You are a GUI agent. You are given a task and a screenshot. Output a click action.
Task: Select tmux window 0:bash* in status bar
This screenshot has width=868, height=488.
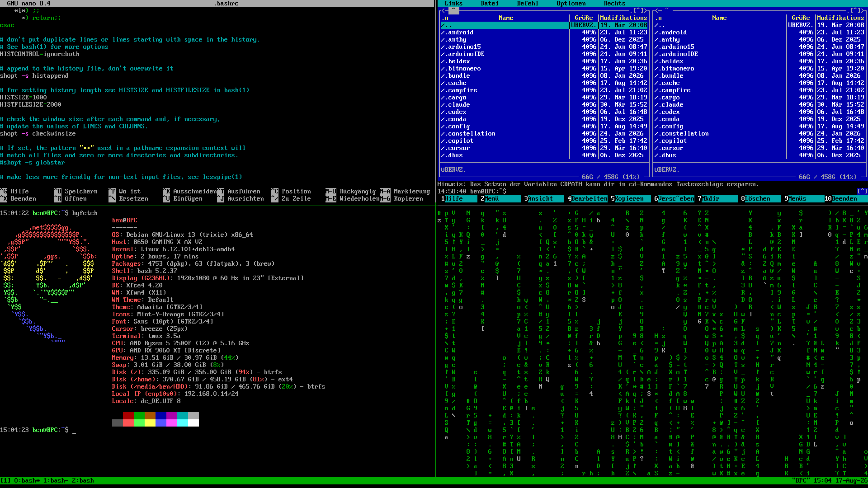coord(27,481)
